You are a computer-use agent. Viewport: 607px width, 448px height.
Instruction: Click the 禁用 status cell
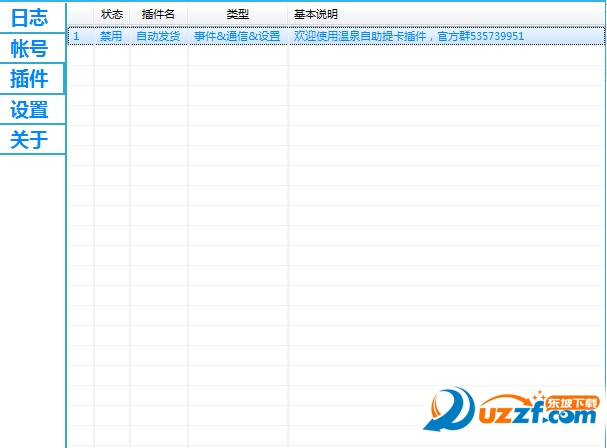111,36
